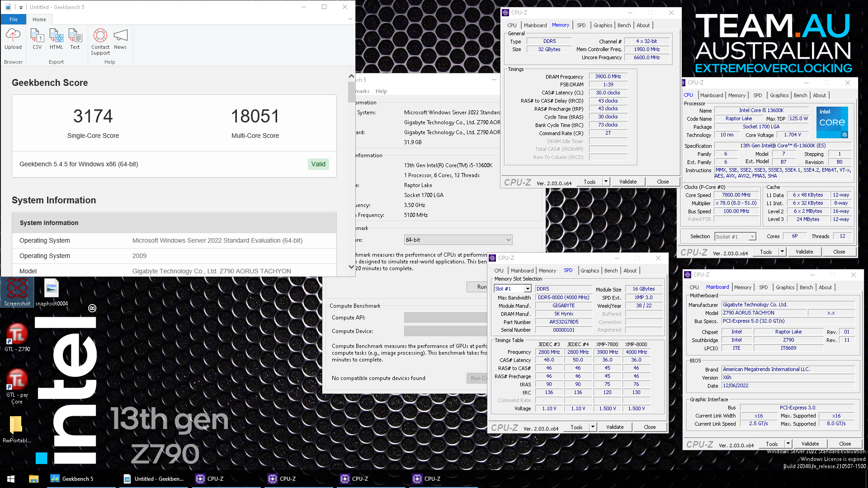This screenshot has height=488, width=868.
Task: Click the DRAM Frequency 3900.0 MHz value
Action: coord(608,76)
